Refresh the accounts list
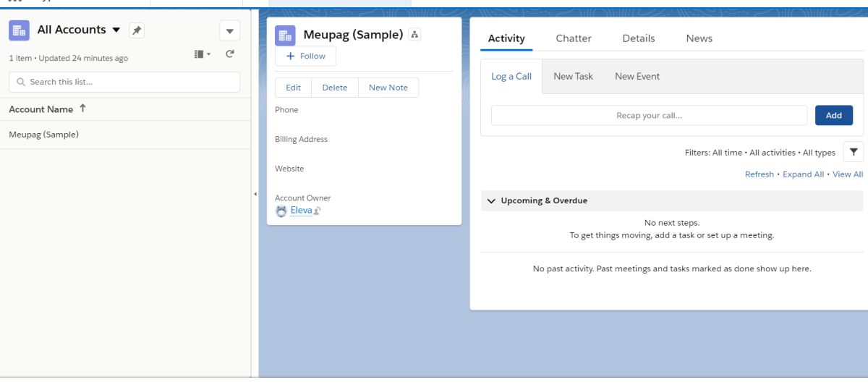 (230, 54)
